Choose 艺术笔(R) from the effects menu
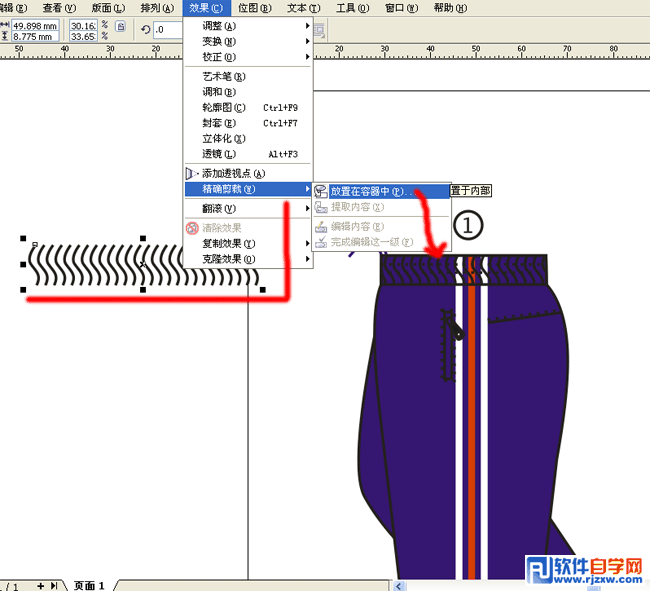 (x=248, y=76)
